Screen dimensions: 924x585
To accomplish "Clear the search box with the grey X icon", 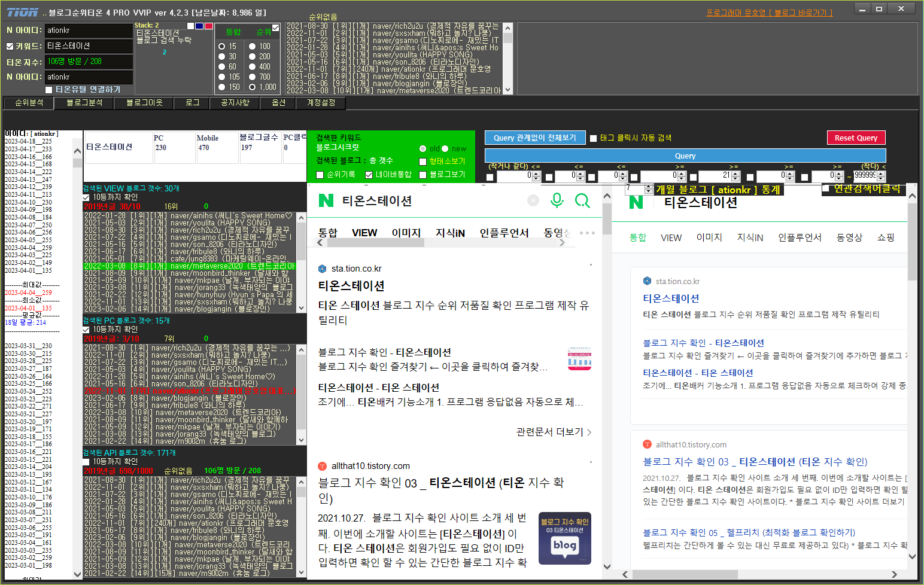I will tap(533, 201).
